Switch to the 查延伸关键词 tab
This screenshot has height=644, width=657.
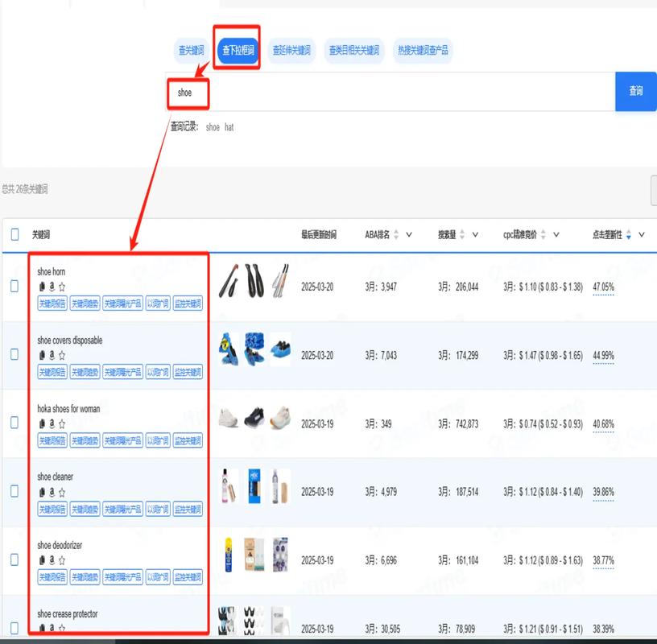coord(291,51)
